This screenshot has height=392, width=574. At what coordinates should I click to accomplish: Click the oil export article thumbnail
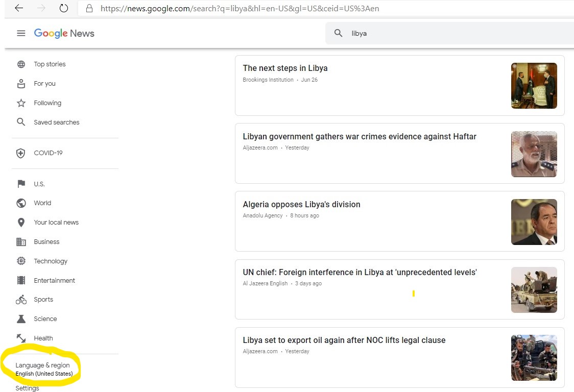pyautogui.click(x=534, y=358)
